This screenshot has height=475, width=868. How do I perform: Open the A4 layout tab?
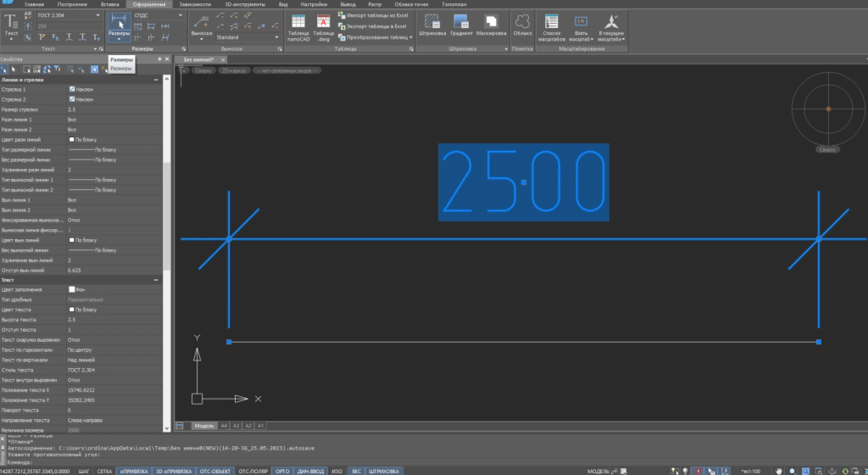click(x=224, y=425)
